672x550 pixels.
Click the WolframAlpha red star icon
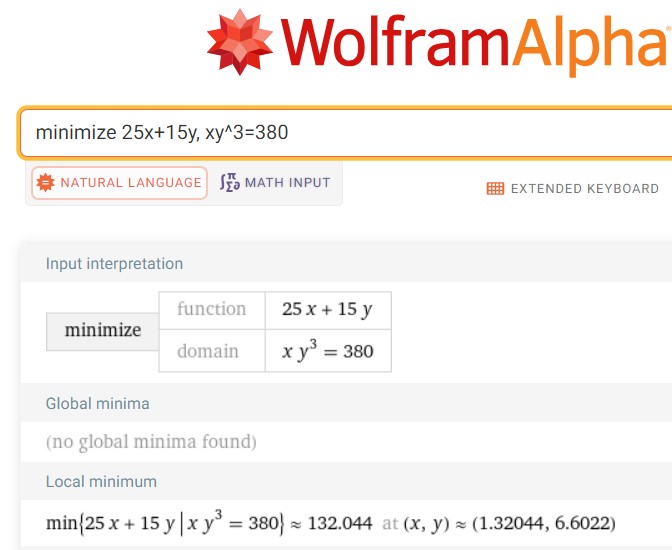pyautogui.click(x=240, y=42)
